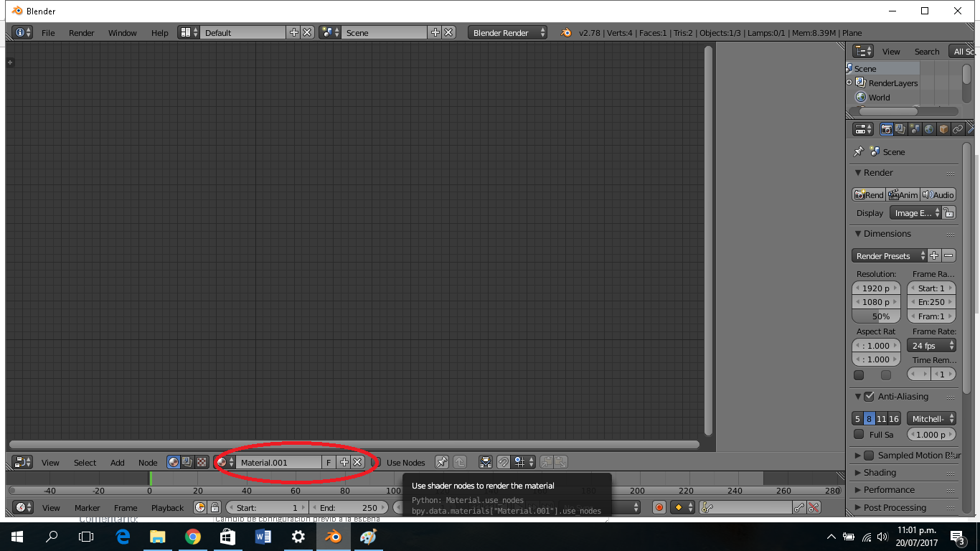The width and height of the screenshot is (980, 551).
Task: Open the Window menu
Action: click(x=123, y=33)
